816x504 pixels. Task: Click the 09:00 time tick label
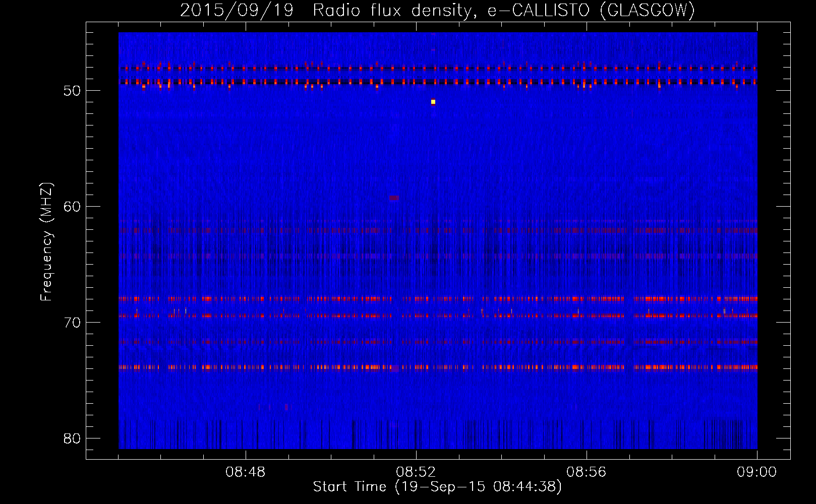(x=757, y=472)
